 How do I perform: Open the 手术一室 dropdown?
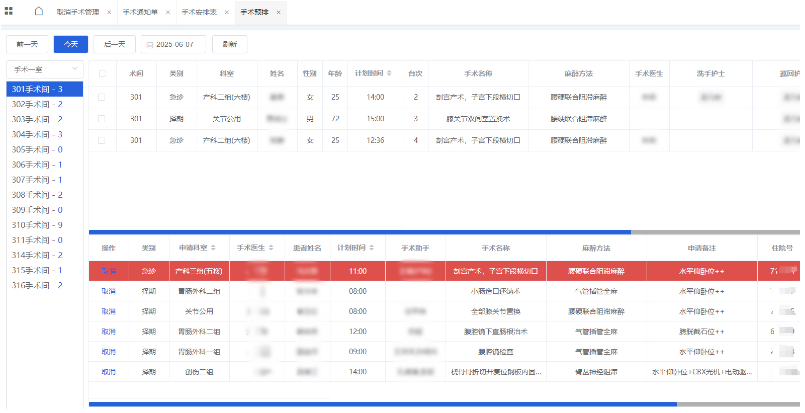click(x=45, y=69)
